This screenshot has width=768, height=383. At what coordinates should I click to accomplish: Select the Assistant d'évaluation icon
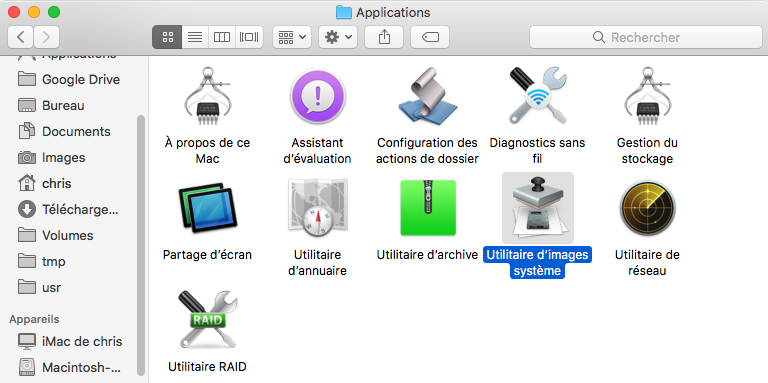(317, 96)
